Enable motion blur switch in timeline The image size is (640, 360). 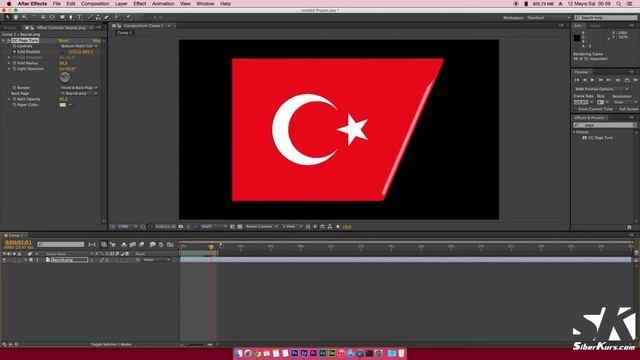pyautogui.click(x=142, y=244)
